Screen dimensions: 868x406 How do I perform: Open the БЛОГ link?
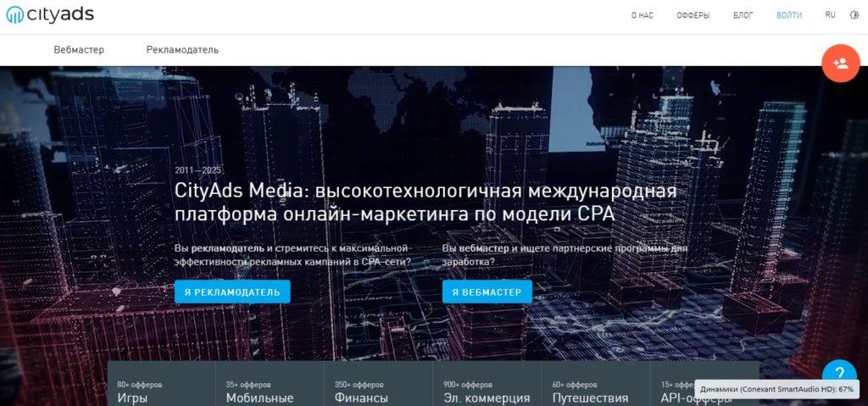click(743, 15)
